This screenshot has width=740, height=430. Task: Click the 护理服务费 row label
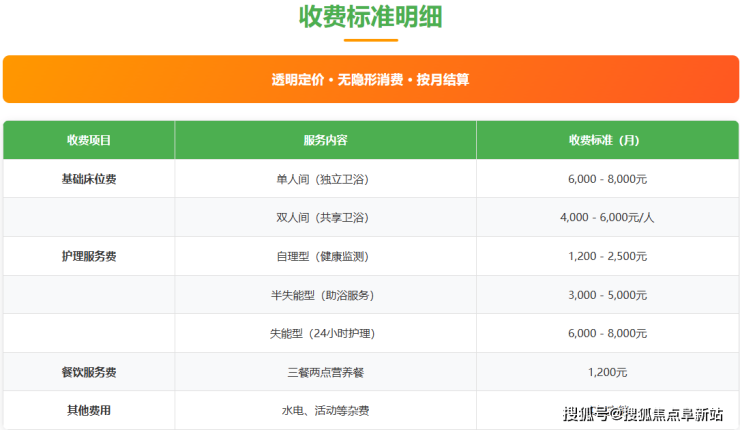pyautogui.click(x=89, y=256)
